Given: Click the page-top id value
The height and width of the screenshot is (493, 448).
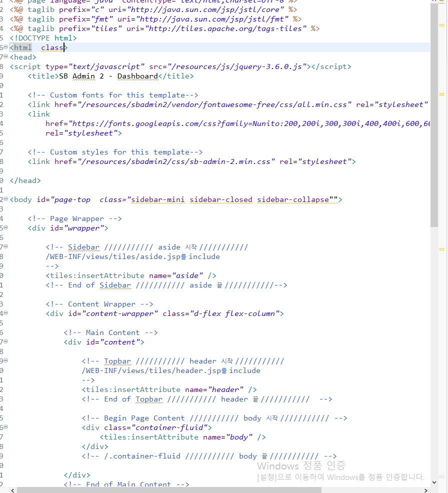Looking at the screenshot, I should 72,199.
